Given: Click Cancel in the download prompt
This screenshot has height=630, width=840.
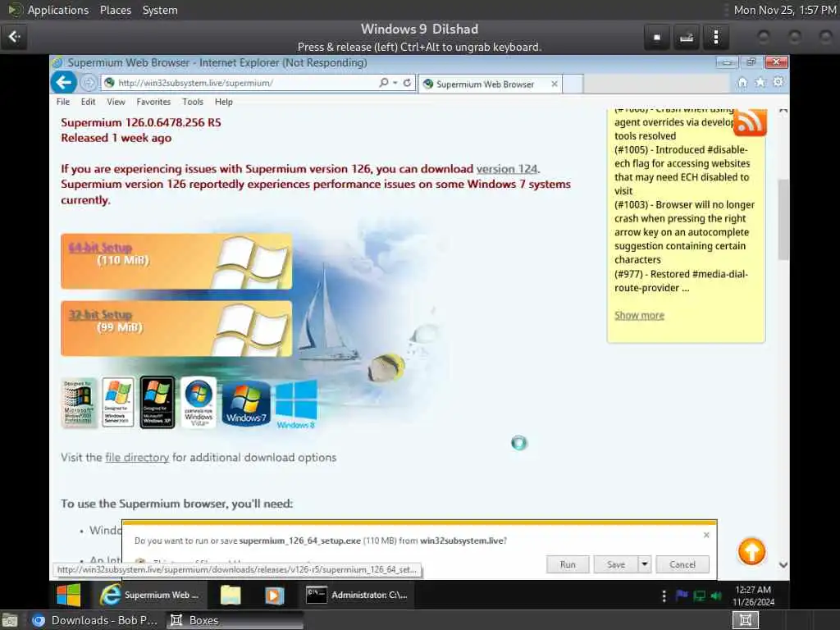Looking at the screenshot, I should point(682,564).
